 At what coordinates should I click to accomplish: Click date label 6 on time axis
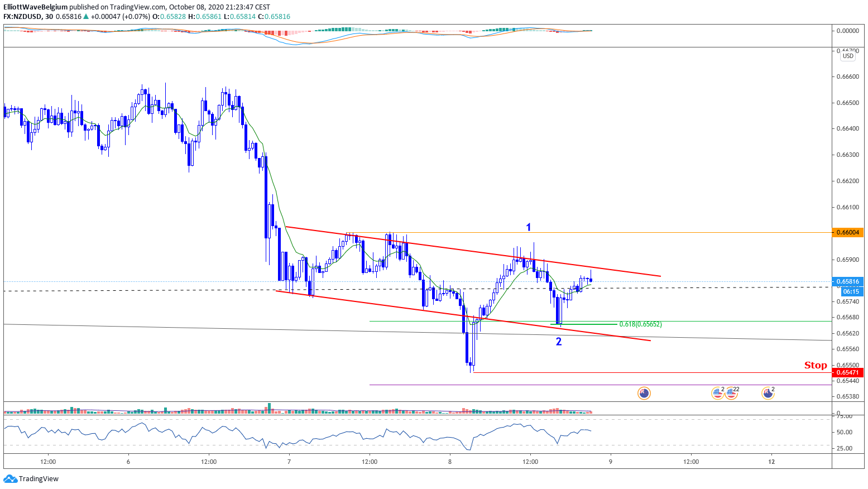128,462
